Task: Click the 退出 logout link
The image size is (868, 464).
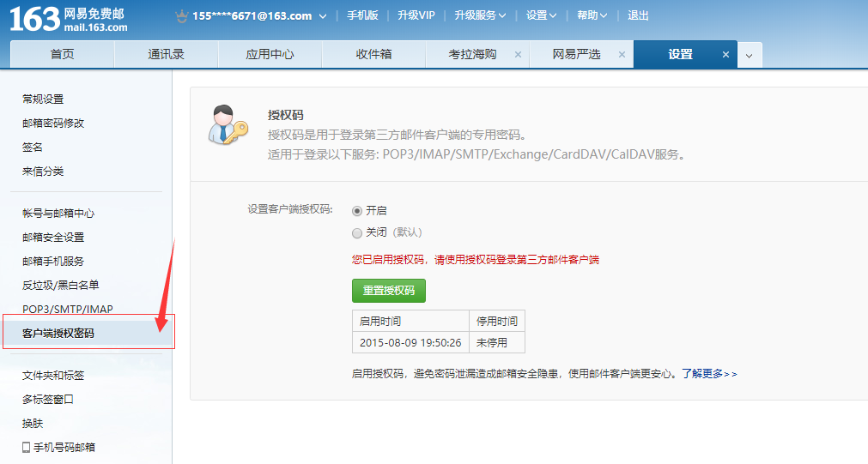Action: [x=638, y=15]
